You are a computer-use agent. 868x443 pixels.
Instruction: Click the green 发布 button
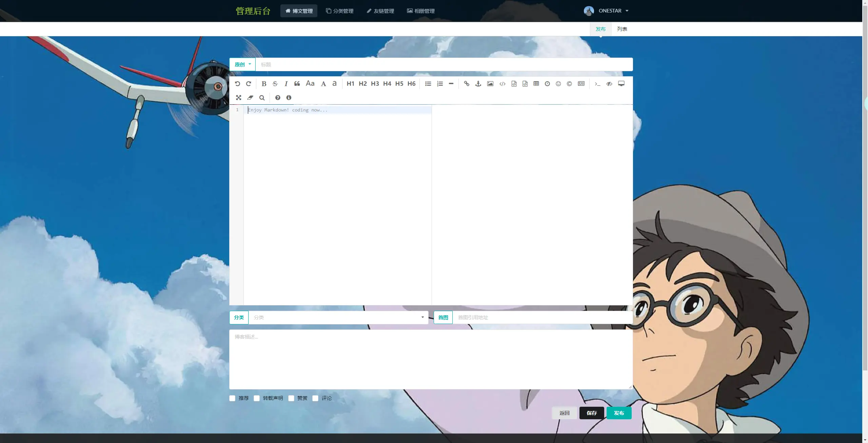[x=619, y=413]
